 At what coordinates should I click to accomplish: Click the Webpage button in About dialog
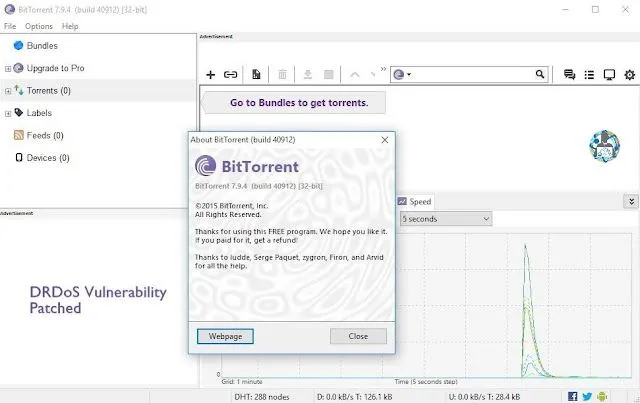225,336
